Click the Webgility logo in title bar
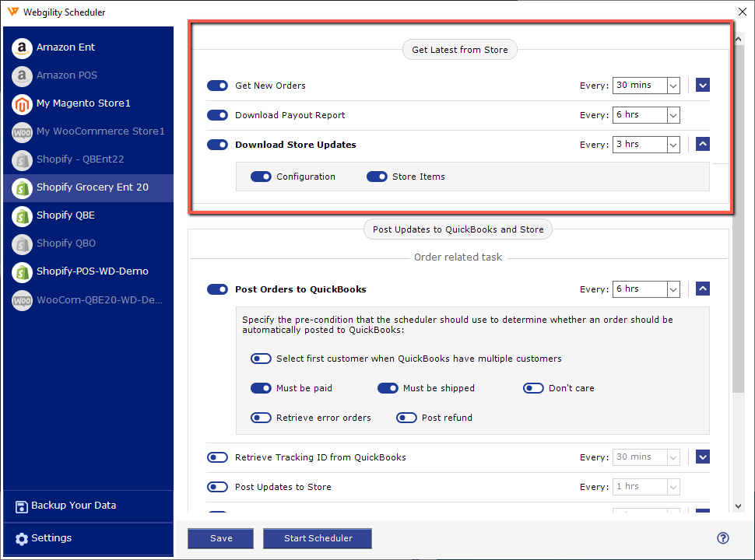The height and width of the screenshot is (560, 755). click(13, 12)
